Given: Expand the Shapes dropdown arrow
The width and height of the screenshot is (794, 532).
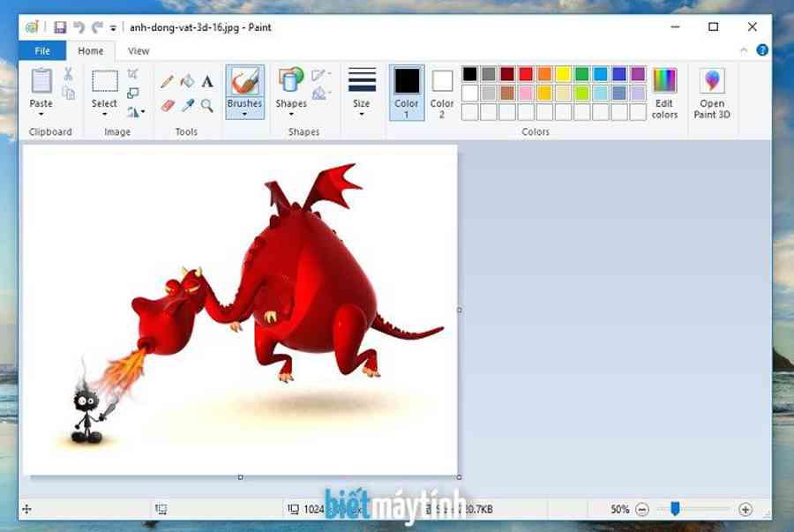Looking at the screenshot, I should pos(291,115).
